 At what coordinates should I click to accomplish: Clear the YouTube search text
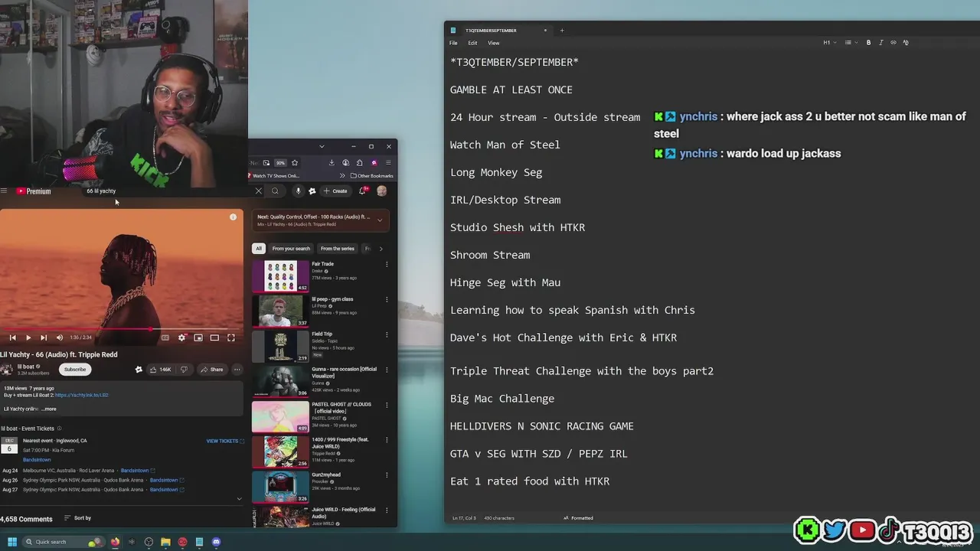pos(258,191)
